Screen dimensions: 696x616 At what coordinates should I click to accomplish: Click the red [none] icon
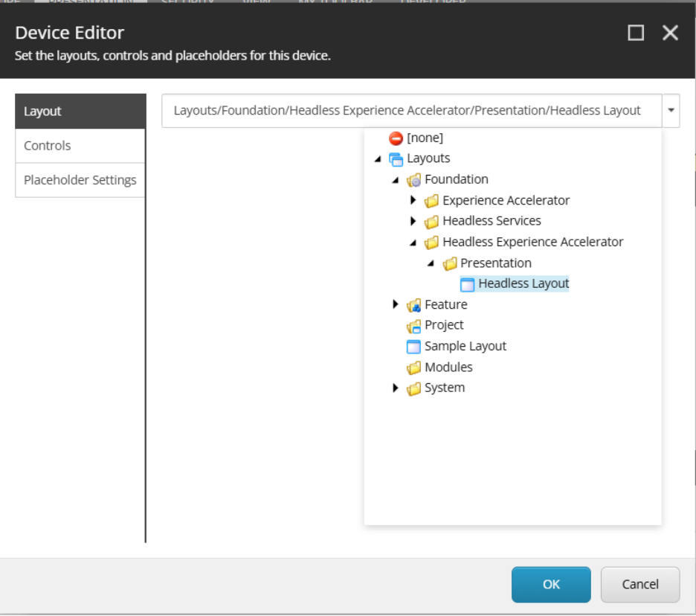396,138
